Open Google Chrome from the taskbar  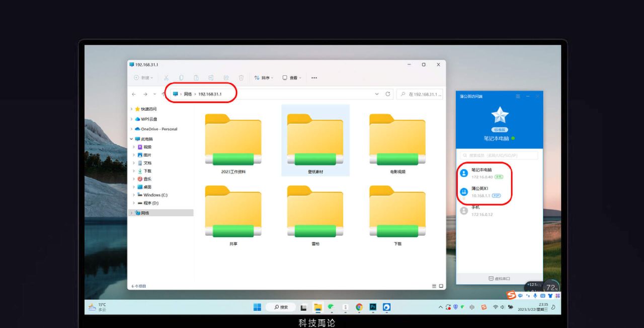coord(359,307)
